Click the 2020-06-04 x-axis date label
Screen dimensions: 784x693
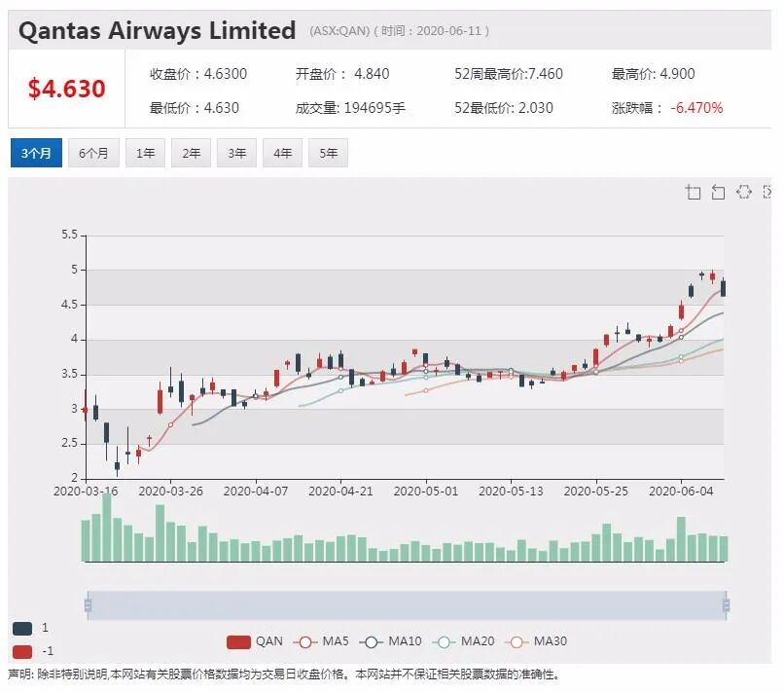681,492
